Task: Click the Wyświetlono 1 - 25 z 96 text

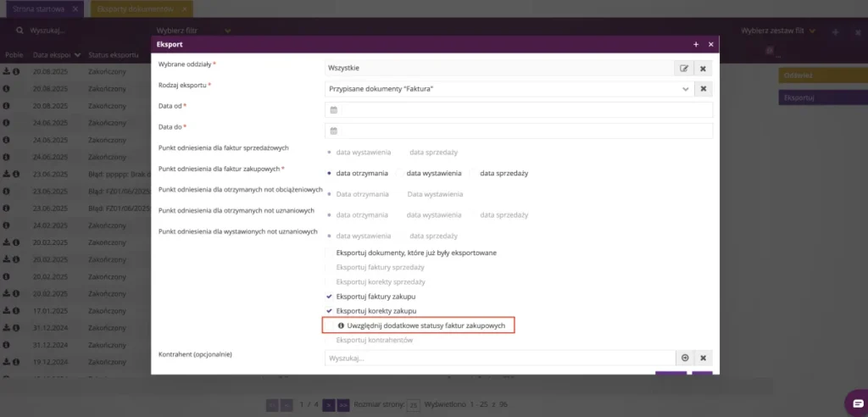Action: click(466, 405)
